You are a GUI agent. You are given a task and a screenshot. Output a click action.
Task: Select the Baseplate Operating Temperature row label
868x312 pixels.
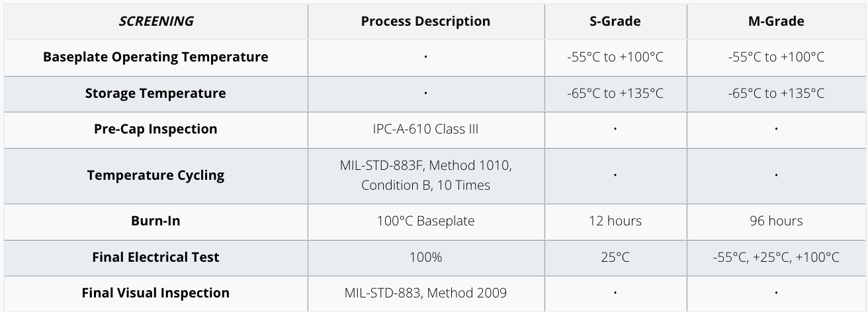[x=155, y=57]
